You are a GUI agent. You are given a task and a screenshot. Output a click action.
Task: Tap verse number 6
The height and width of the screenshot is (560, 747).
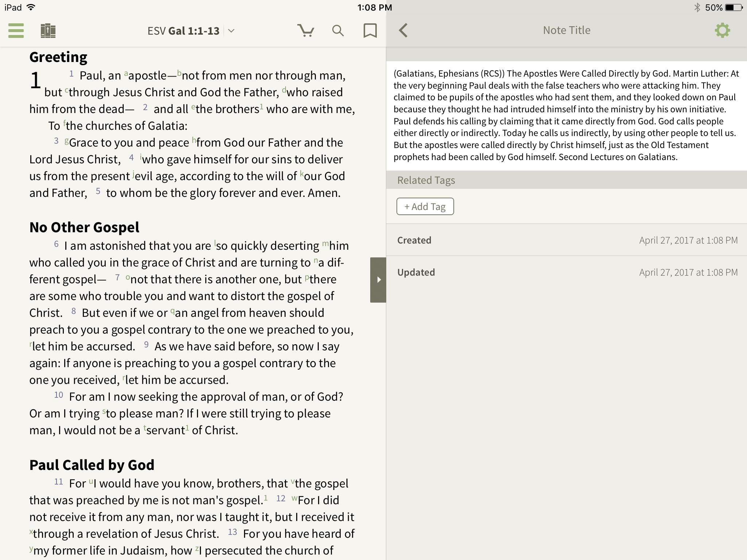tap(56, 244)
